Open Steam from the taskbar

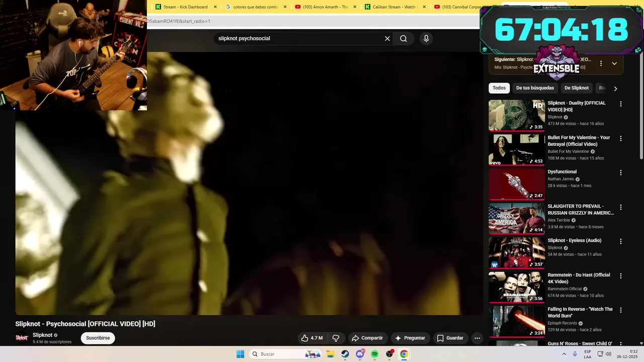point(345,354)
